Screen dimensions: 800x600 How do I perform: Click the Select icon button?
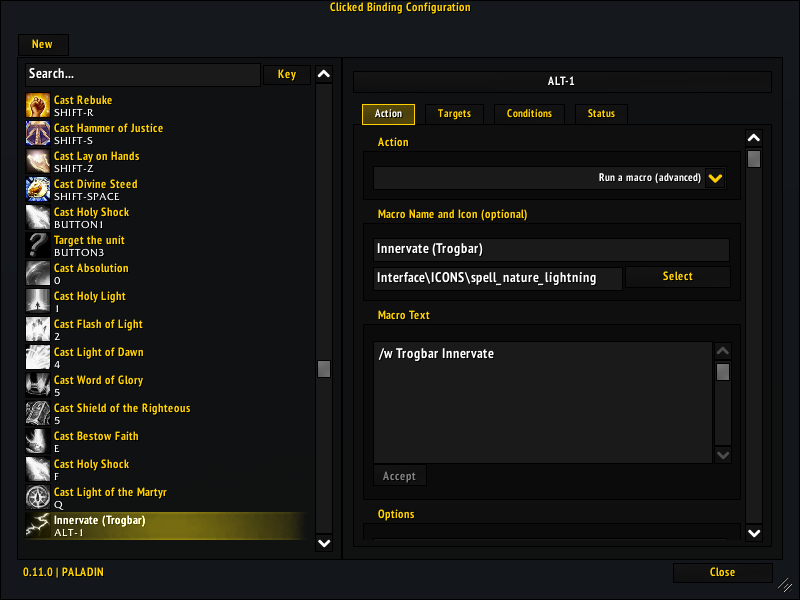(x=678, y=277)
